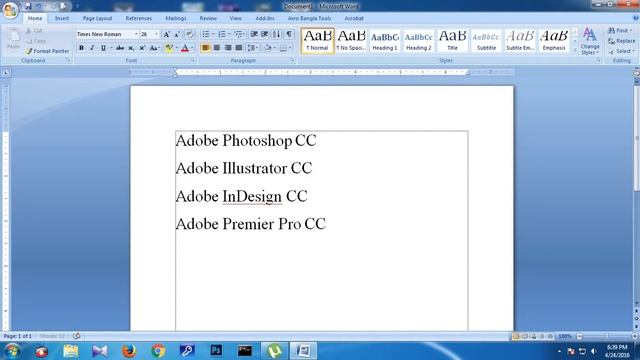Image resolution: width=640 pixels, height=360 pixels.
Task: Start a numbered list
Action: pyautogui.click(x=222, y=34)
